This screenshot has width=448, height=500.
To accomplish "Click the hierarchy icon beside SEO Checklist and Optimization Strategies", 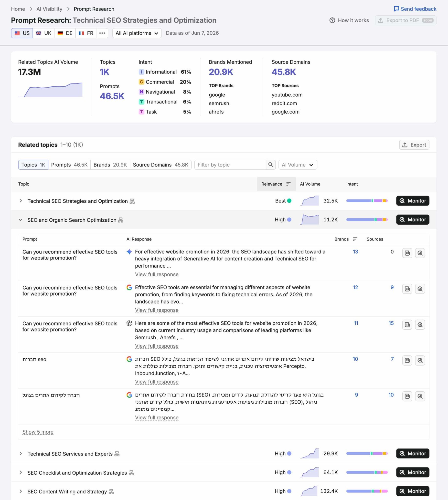I will pyautogui.click(x=131, y=473).
